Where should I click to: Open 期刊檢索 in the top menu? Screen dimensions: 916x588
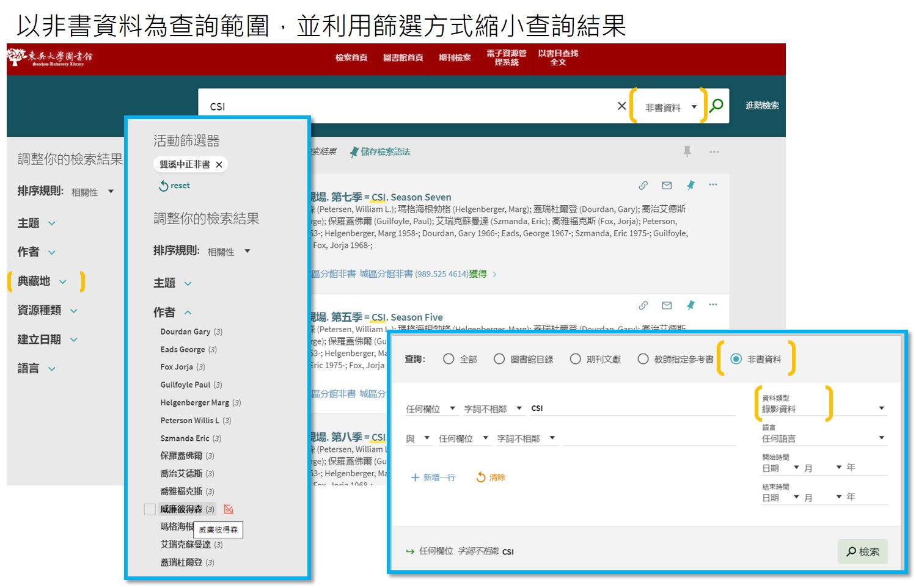(455, 57)
